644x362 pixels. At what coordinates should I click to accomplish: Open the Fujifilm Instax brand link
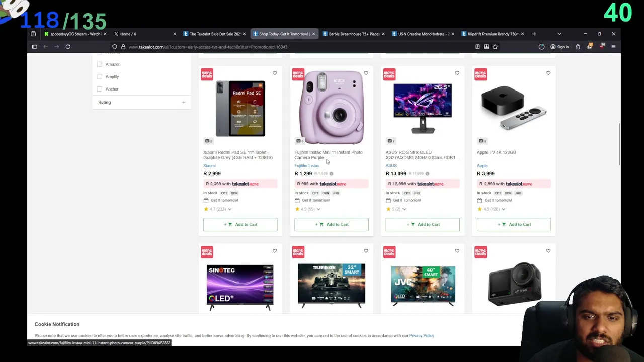coord(307,166)
